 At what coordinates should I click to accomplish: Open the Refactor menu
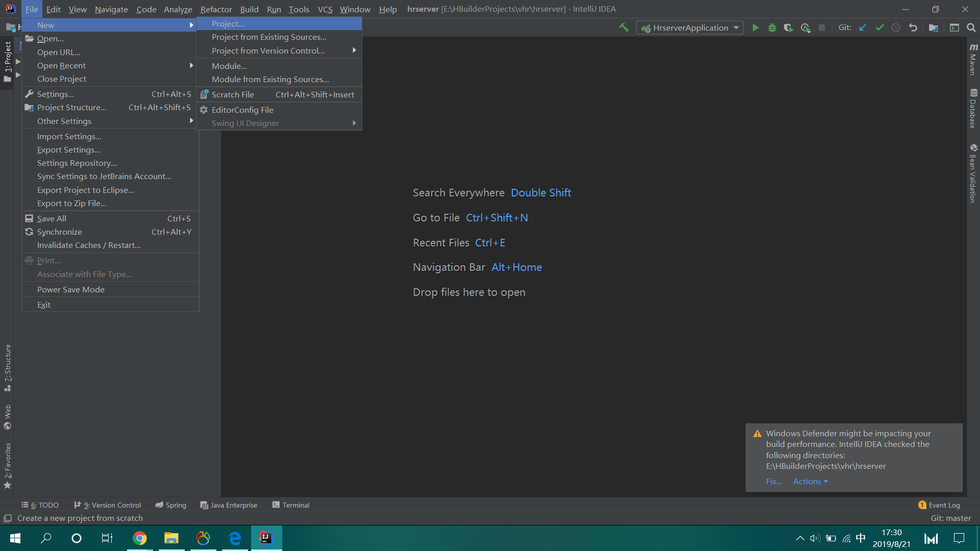216,9
